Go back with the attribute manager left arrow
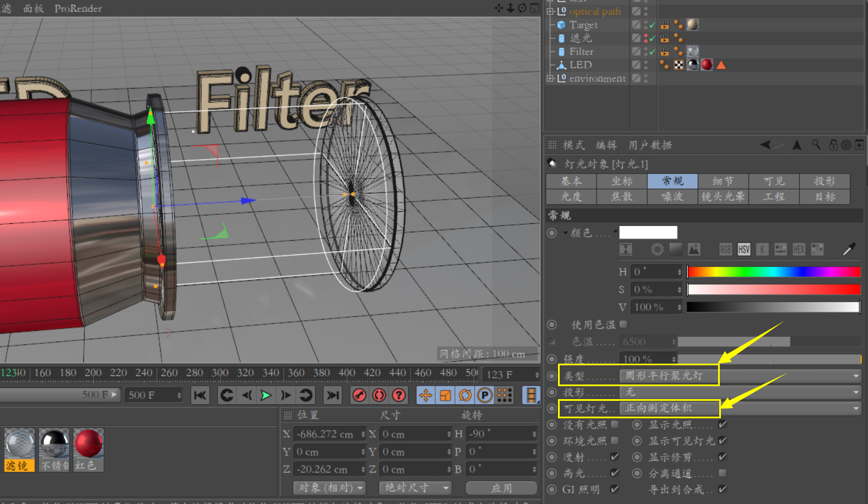This screenshot has width=868, height=504. coord(765,145)
